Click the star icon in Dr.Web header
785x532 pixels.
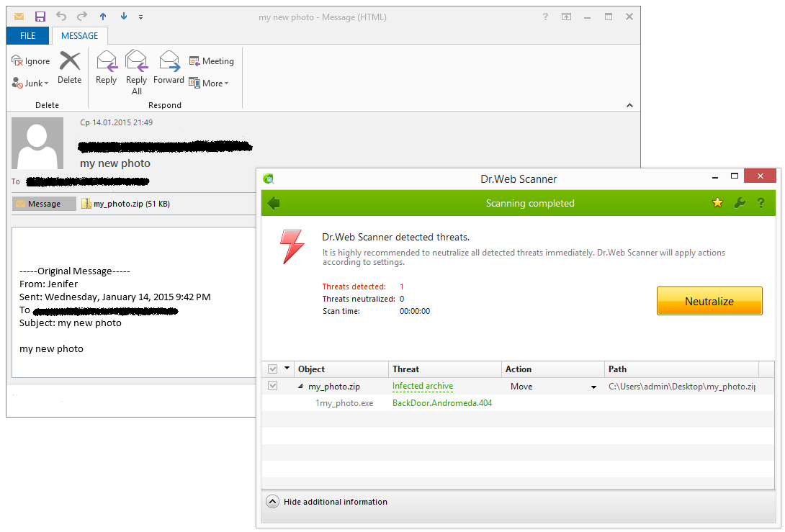tap(717, 203)
